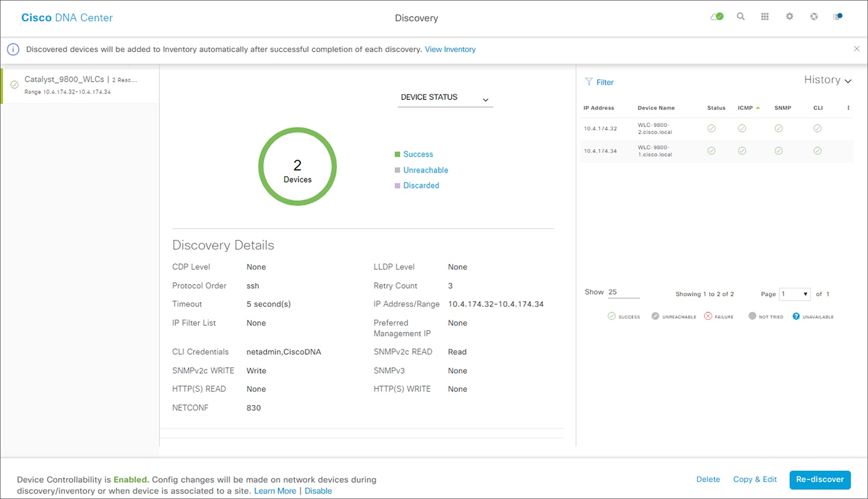
Task: Click the Discarded chart legend link
Action: [421, 185]
